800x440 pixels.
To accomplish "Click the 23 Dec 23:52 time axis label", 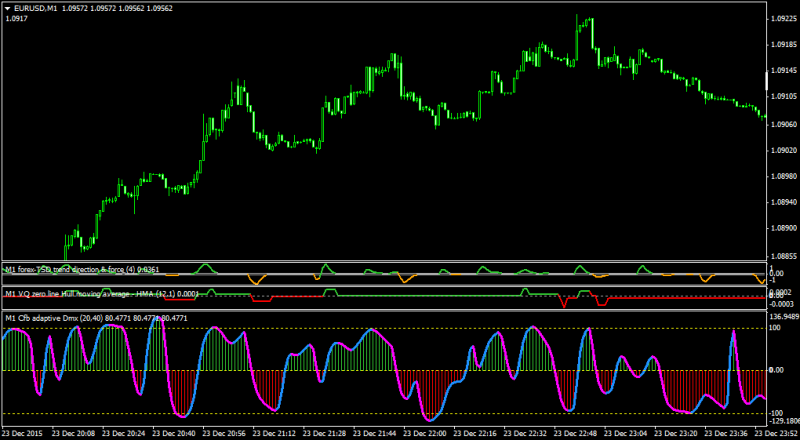I will pyautogui.click(x=777, y=433).
